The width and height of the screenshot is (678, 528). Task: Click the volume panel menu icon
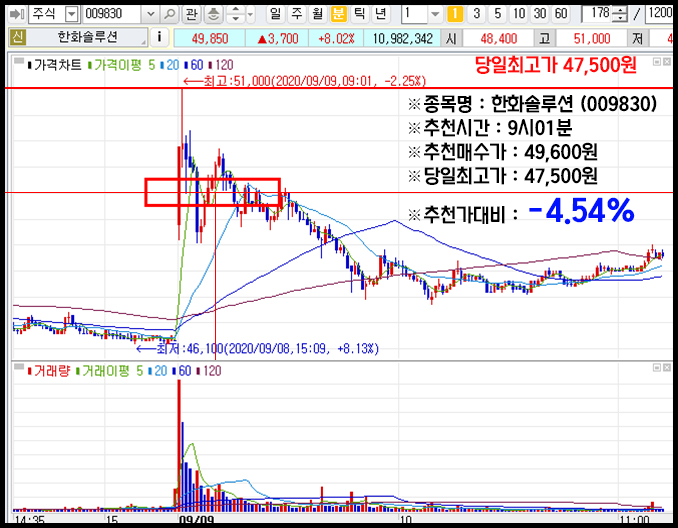19,368
